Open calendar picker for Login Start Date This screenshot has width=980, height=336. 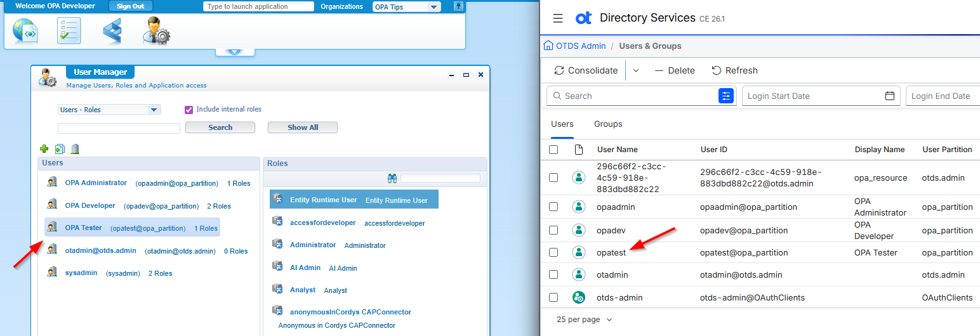890,96
